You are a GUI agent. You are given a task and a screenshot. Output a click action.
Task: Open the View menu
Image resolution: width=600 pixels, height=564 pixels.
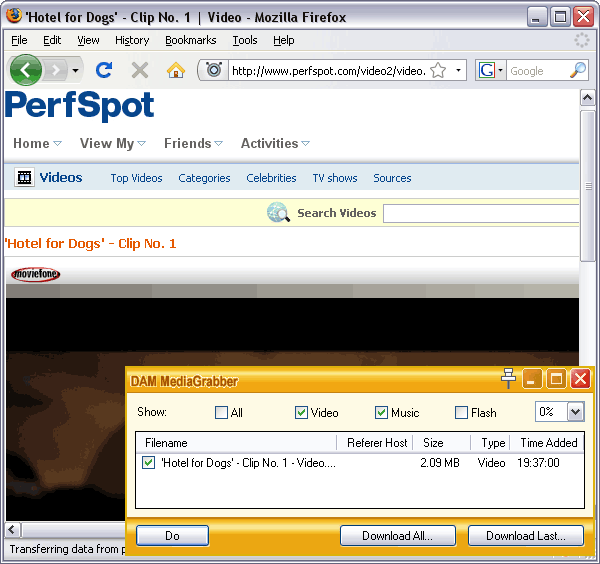pyautogui.click(x=88, y=40)
